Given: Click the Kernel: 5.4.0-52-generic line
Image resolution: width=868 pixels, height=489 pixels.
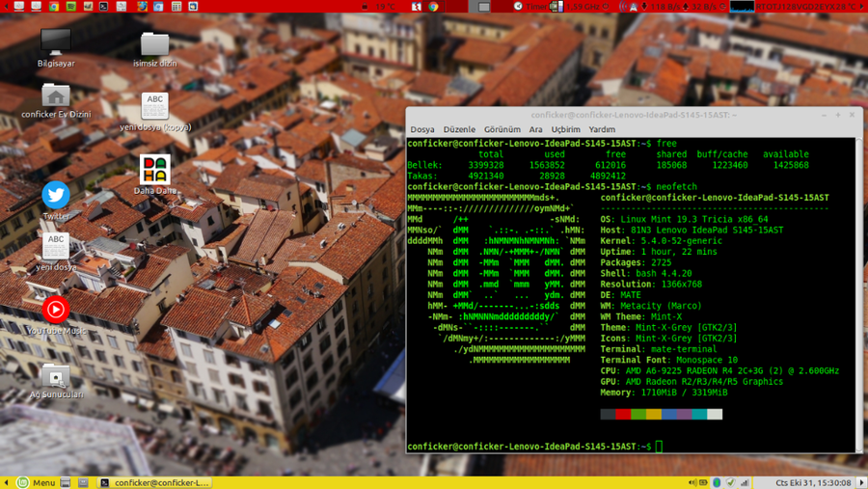Looking at the screenshot, I should pos(661,240).
